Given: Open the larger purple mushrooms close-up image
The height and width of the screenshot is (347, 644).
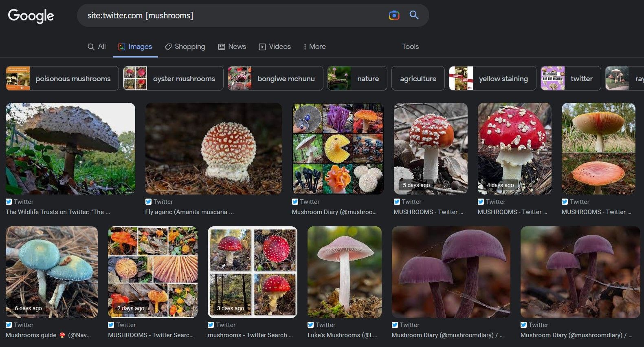Looking at the screenshot, I should tap(451, 272).
